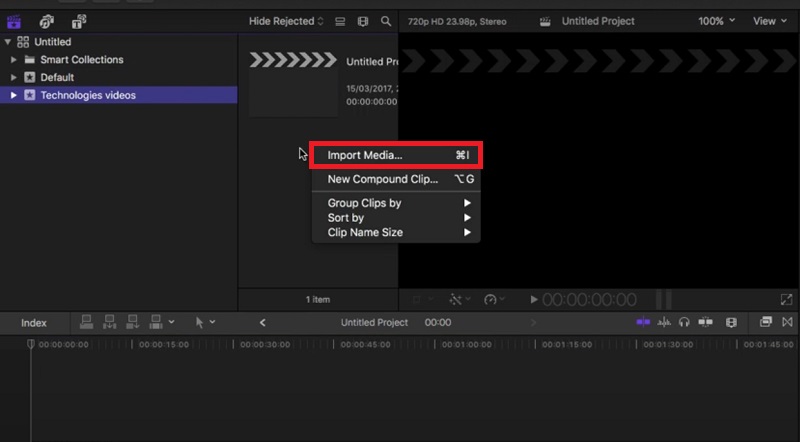Click the Overwrite clip edit button
The image size is (800, 442).
click(x=156, y=322)
